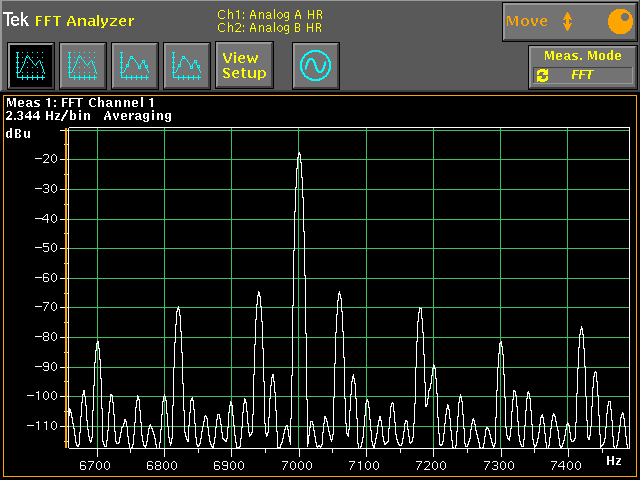Open the View Setup button

[x=243, y=66]
